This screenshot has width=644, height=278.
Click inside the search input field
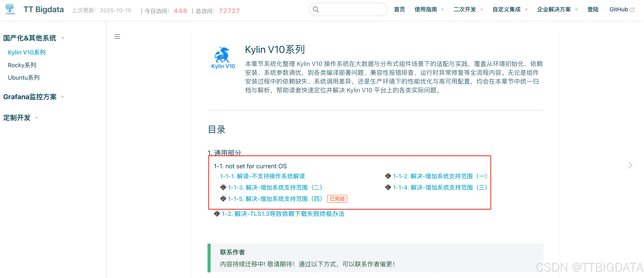[x=348, y=9]
